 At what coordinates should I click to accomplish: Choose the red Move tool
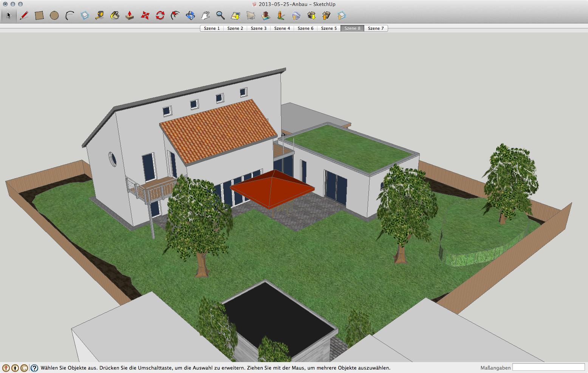click(x=145, y=15)
